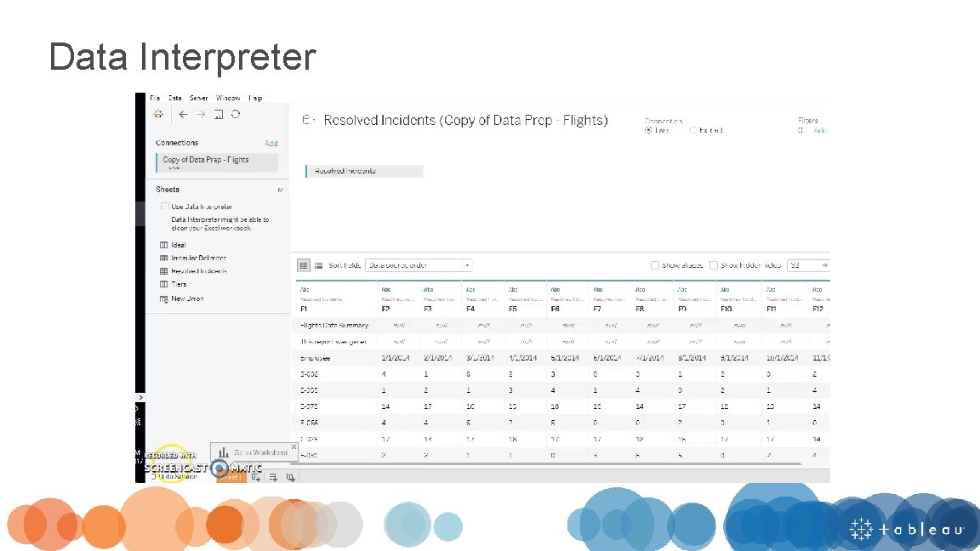
Task: Switch to the Sheet 1 tab
Action: tap(231, 477)
